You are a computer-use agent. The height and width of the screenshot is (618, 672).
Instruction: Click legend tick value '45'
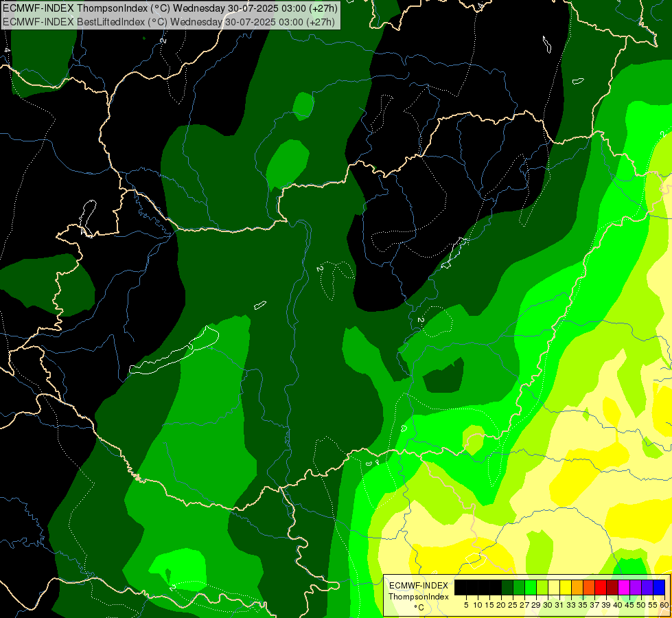(x=629, y=605)
